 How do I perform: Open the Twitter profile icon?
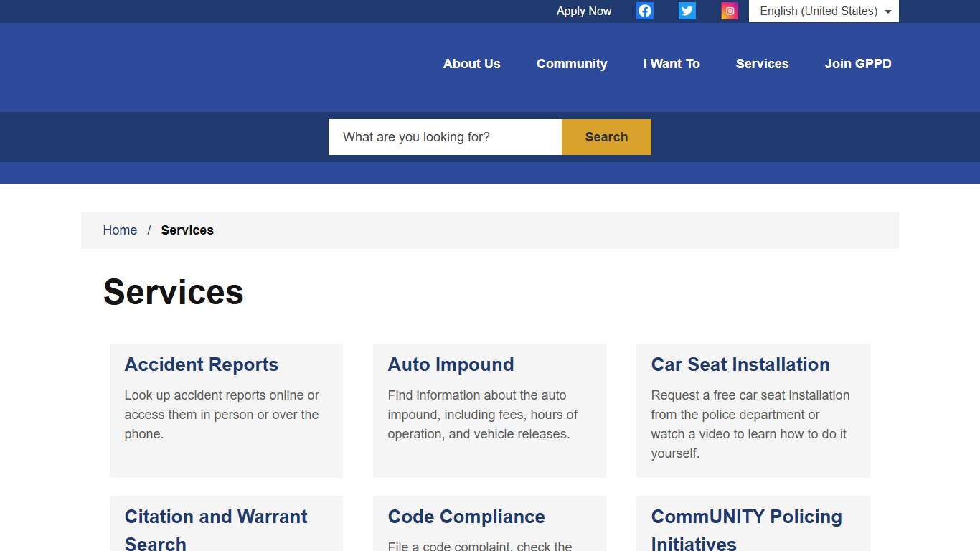point(687,11)
